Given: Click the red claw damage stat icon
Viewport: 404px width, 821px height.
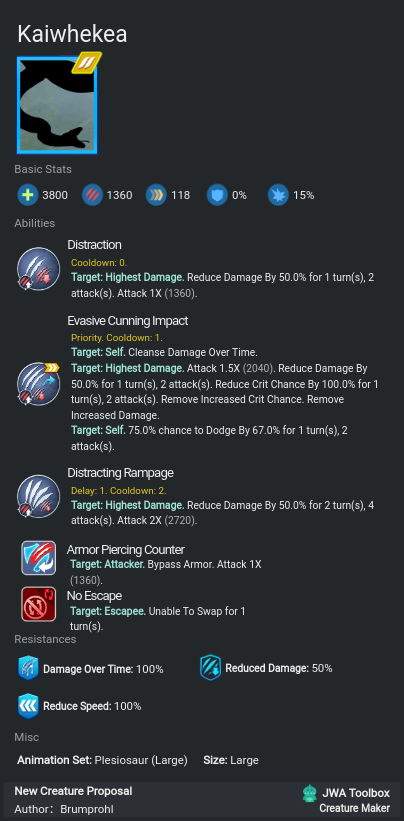Looking at the screenshot, I should 92,195.
